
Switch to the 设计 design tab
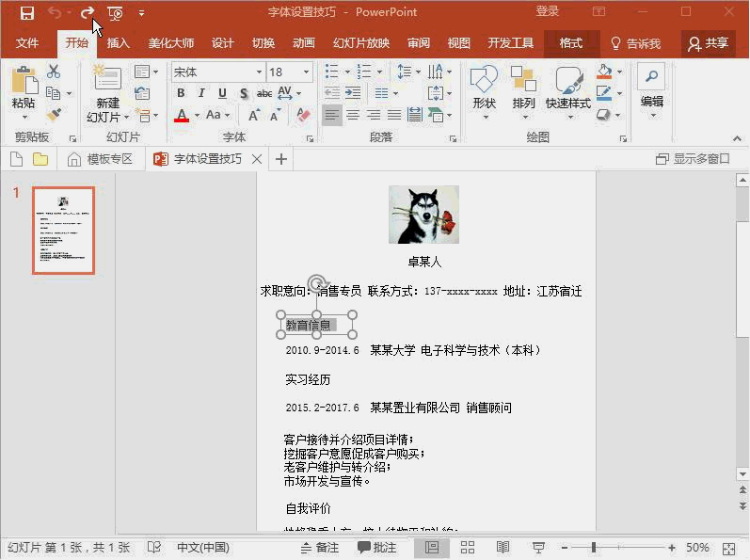tap(222, 43)
